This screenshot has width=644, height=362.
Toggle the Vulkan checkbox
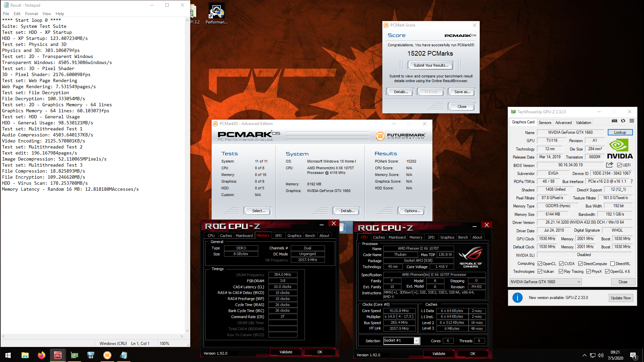tap(540, 271)
